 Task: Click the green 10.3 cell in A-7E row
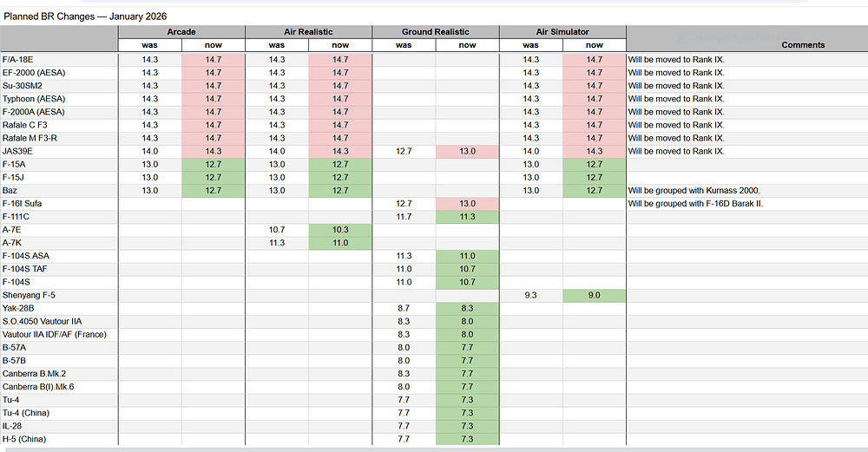pyautogui.click(x=340, y=229)
